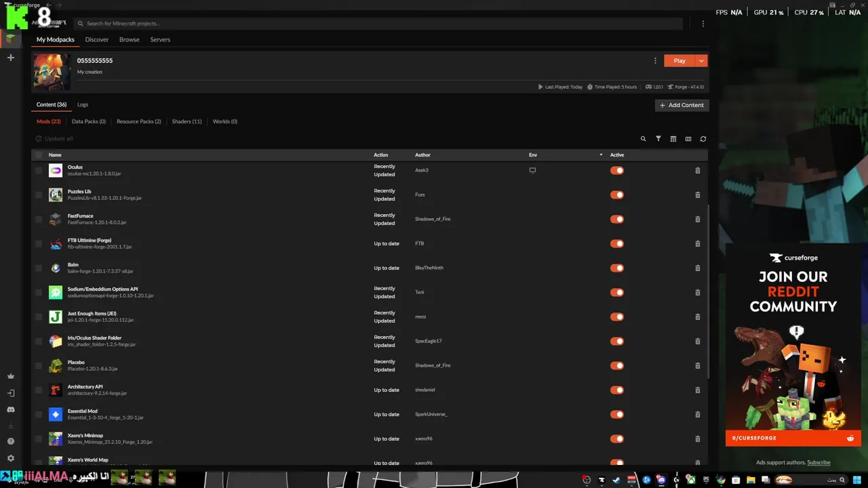Click the r/CurseForge Reddit banner button
The image size is (868, 488).
click(793, 439)
